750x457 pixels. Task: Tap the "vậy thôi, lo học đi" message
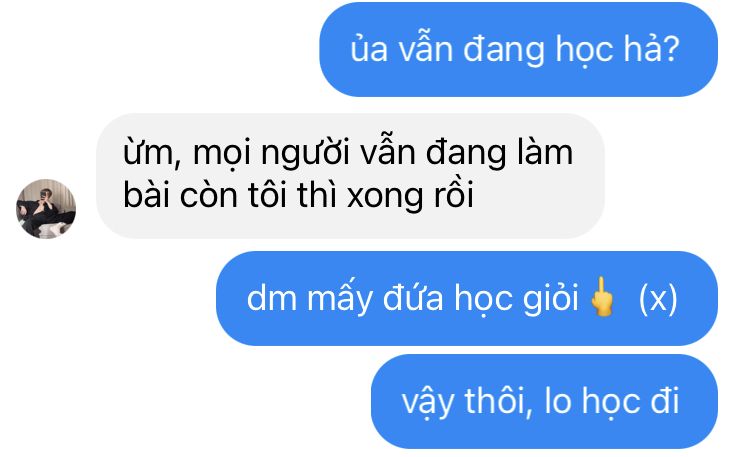pos(544,401)
